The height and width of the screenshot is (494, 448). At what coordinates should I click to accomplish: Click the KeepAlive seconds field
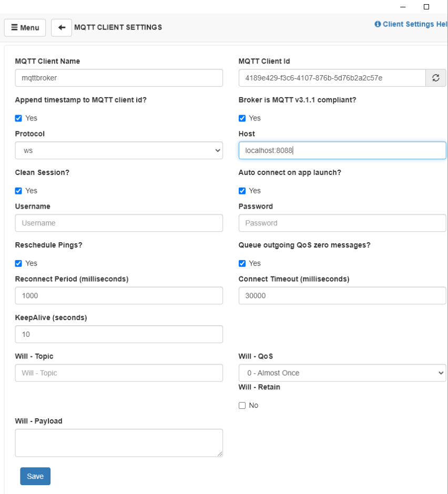(119, 334)
